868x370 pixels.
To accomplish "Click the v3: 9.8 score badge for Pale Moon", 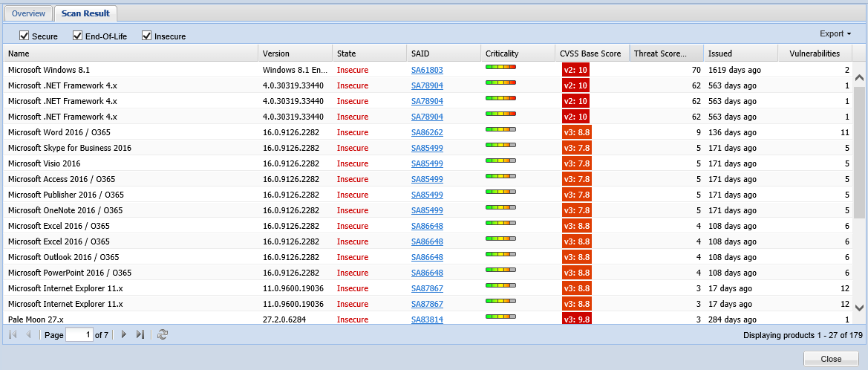I will pos(576,319).
